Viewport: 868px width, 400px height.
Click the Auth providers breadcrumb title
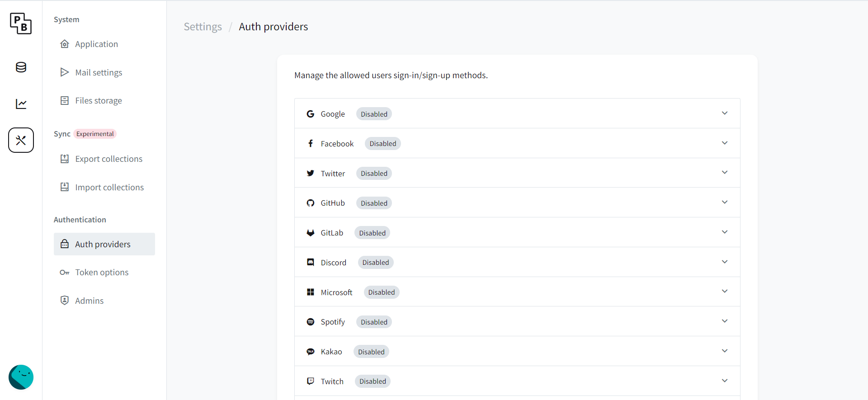pos(274,27)
